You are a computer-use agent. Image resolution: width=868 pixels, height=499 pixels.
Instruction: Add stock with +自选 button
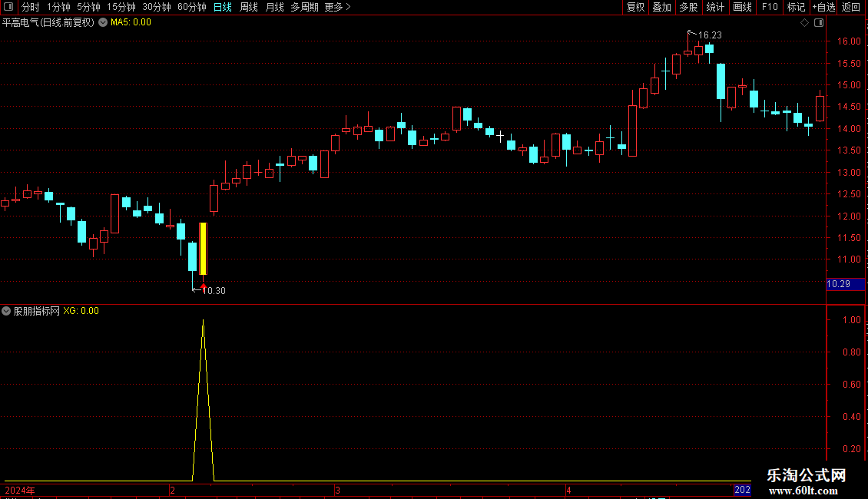[x=823, y=7]
